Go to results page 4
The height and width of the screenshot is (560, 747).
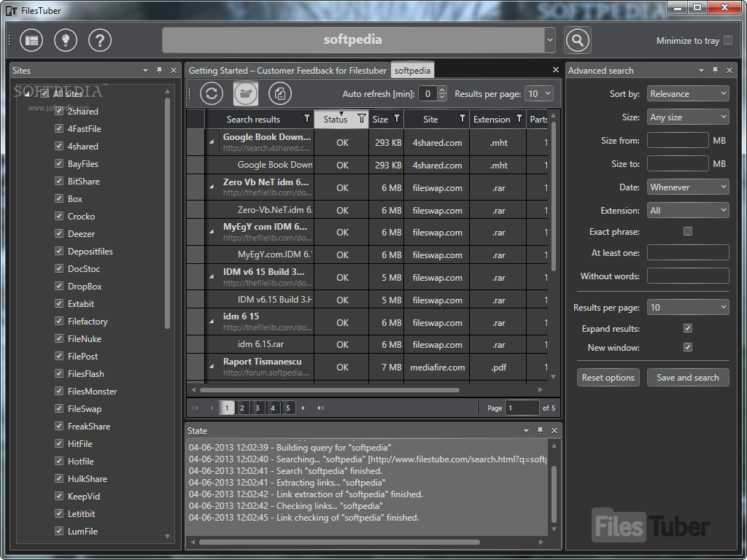click(x=273, y=408)
